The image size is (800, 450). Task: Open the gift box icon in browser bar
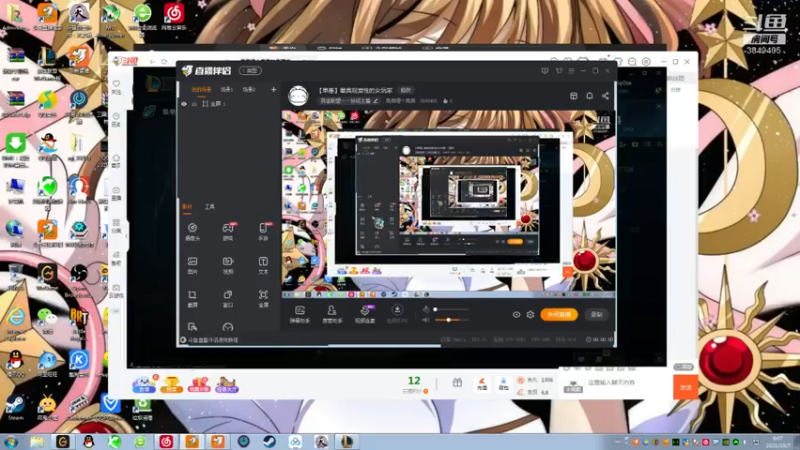(457, 382)
